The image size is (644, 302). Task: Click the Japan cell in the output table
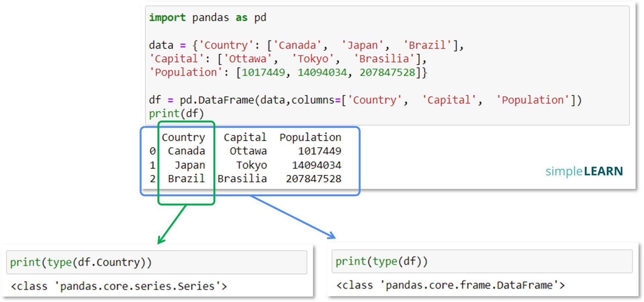(190, 165)
